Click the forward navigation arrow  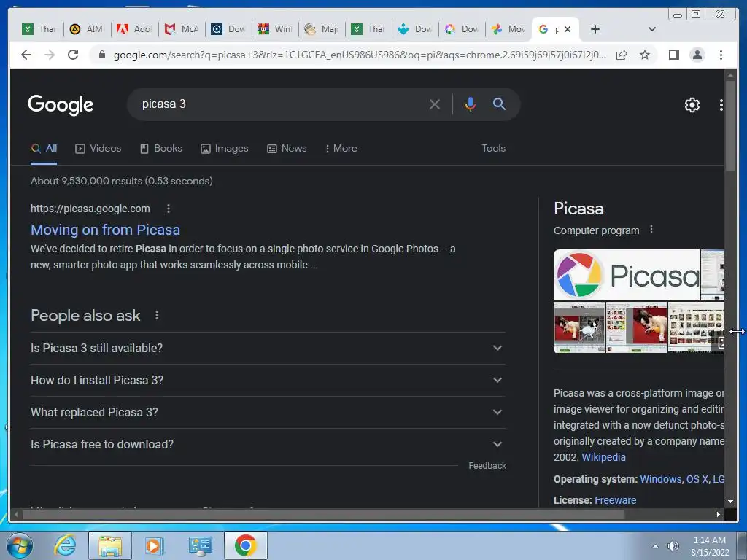coord(50,55)
